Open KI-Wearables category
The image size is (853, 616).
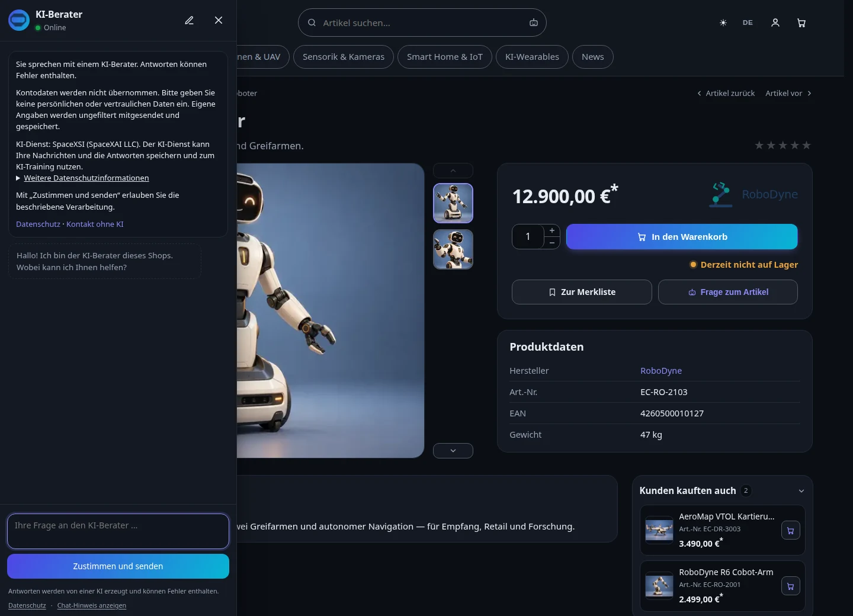532,57
